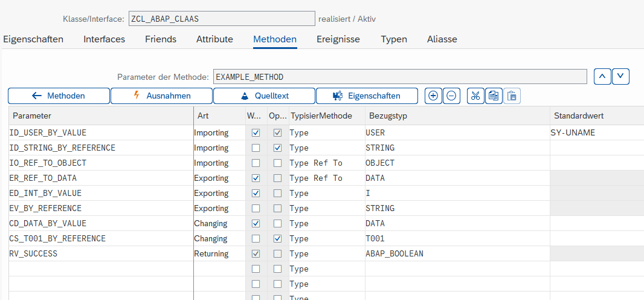Select the ID_USER_BY_VALUE parameter cell
Image resolution: width=644 pixels, height=300 pixels.
(x=101, y=132)
